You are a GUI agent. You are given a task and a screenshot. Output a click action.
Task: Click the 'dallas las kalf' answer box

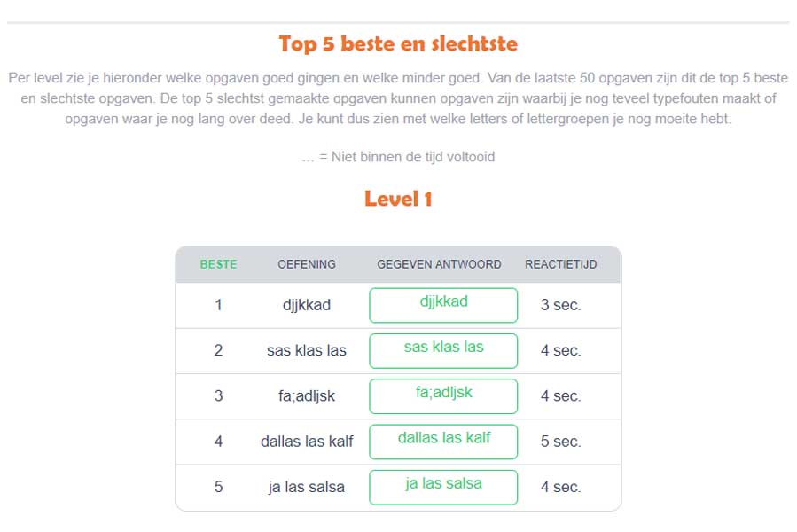coord(443,442)
